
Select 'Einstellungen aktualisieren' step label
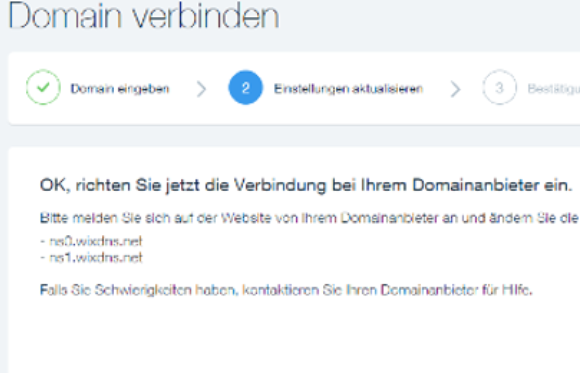348,89
